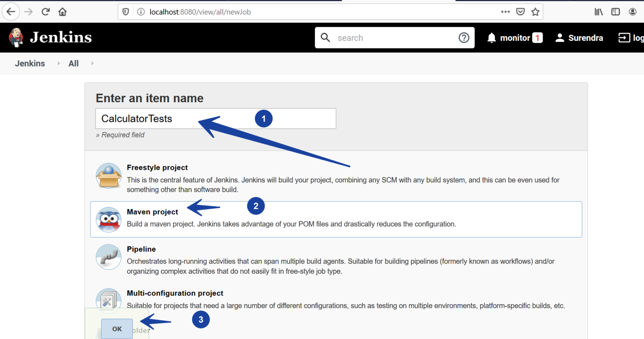Expand the breadcrumb chevron after All

pos(92,63)
